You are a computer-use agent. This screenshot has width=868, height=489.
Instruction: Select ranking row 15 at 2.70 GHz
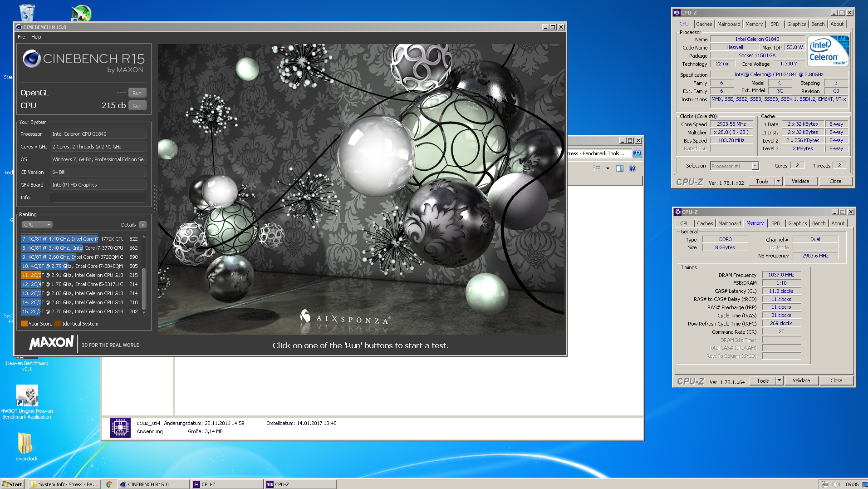click(x=80, y=311)
